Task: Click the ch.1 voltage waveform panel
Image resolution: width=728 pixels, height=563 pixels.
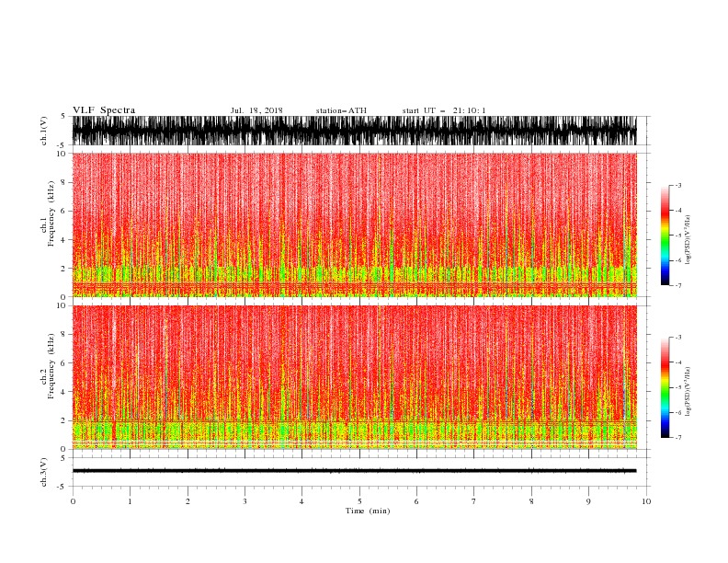Action: click(x=354, y=131)
